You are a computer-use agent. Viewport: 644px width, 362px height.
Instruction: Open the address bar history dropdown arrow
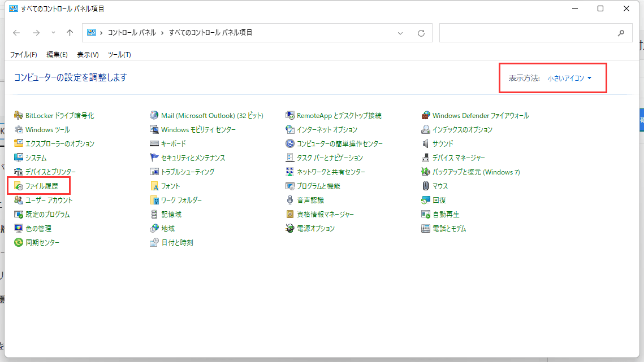(x=400, y=33)
